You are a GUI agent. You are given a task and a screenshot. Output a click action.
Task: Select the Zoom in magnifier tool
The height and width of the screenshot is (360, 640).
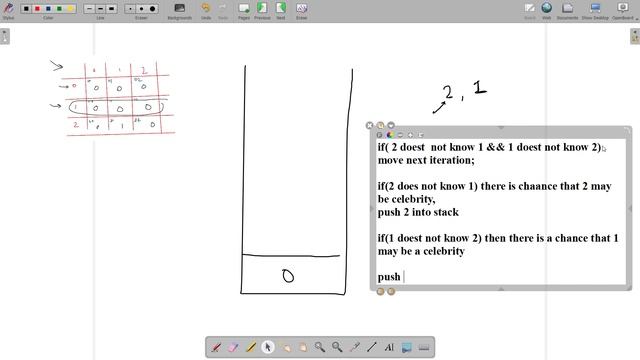pyautogui.click(x=320, y=347)
